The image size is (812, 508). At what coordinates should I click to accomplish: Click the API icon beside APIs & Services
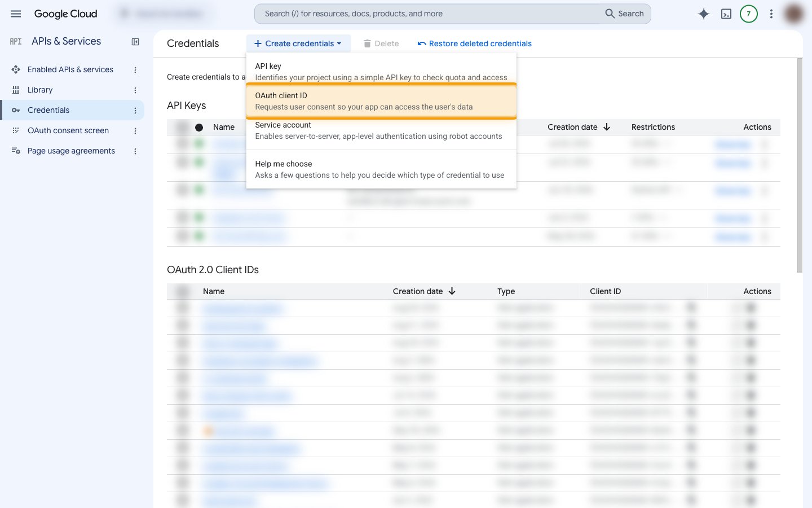coord(16,41)
